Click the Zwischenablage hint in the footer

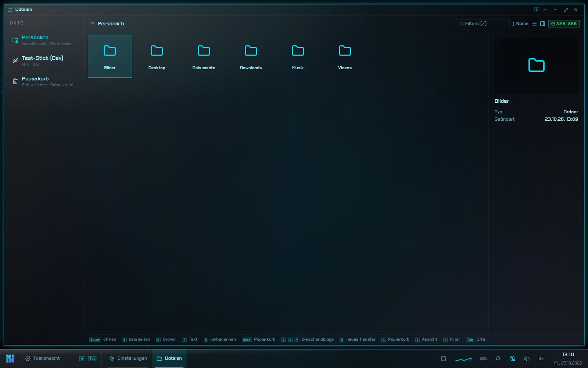[x=308, y=339]
